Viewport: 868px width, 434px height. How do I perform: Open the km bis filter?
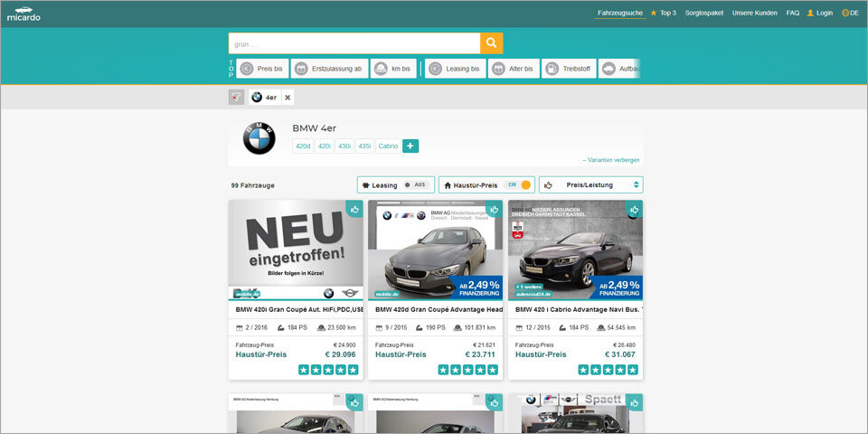click(393, 69)
